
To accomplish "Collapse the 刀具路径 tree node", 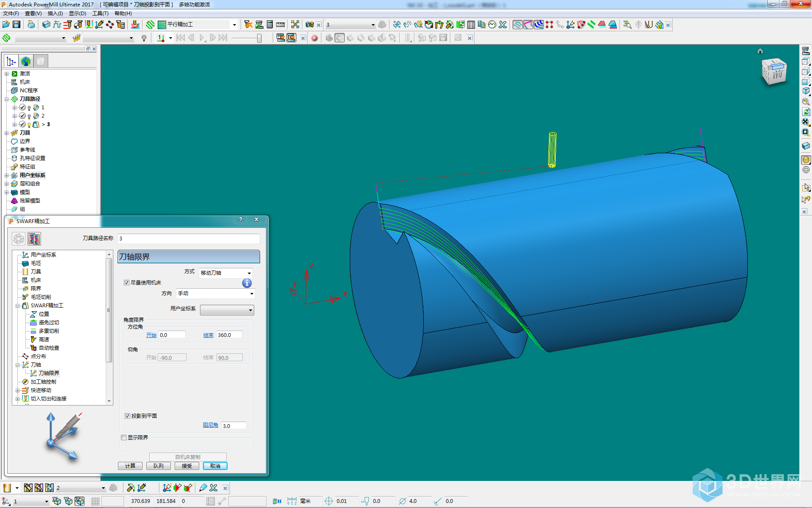I will tap(7, 99).
